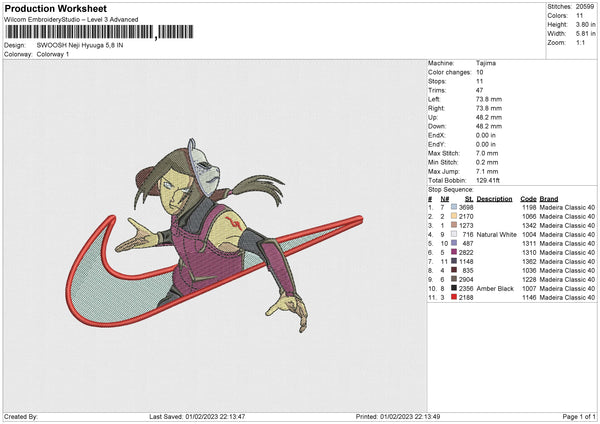Click stitch count 2822 in stop row 6
600x424 pixels.
(x=466, y=252)
